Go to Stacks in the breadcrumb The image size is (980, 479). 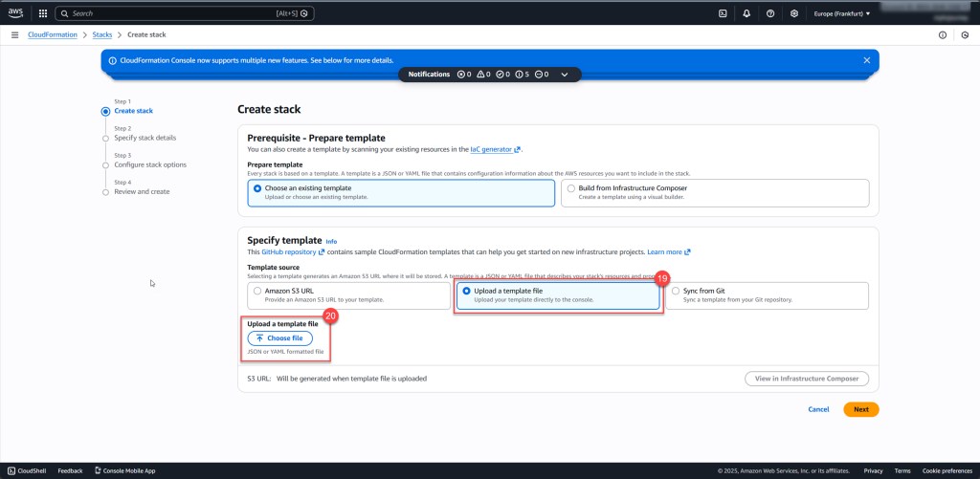[x=102, y=34]
